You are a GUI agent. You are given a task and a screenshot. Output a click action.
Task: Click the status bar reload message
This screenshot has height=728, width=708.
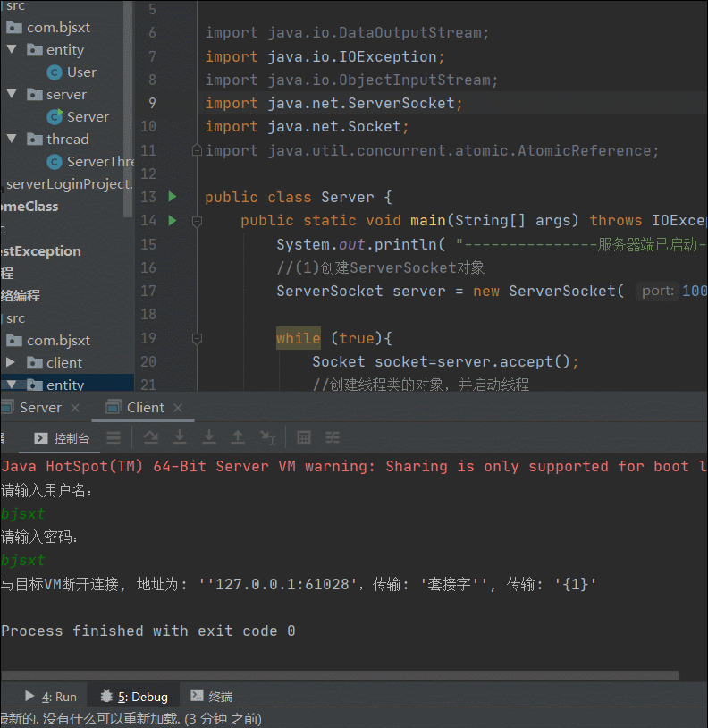coord(131,719)
